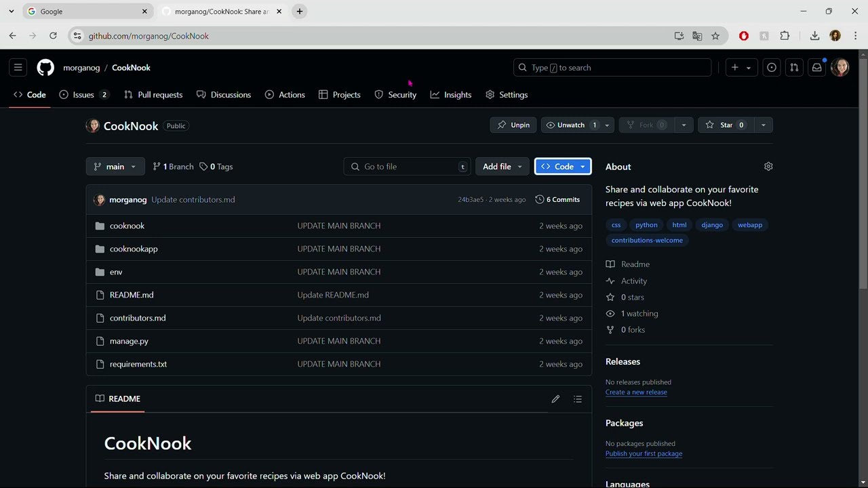Edit README pencil icon

tap(555, 399)
